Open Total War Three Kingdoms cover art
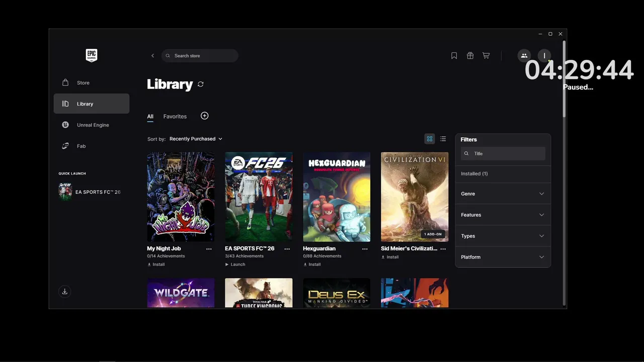The image size is (644, 362). [259, 293]
